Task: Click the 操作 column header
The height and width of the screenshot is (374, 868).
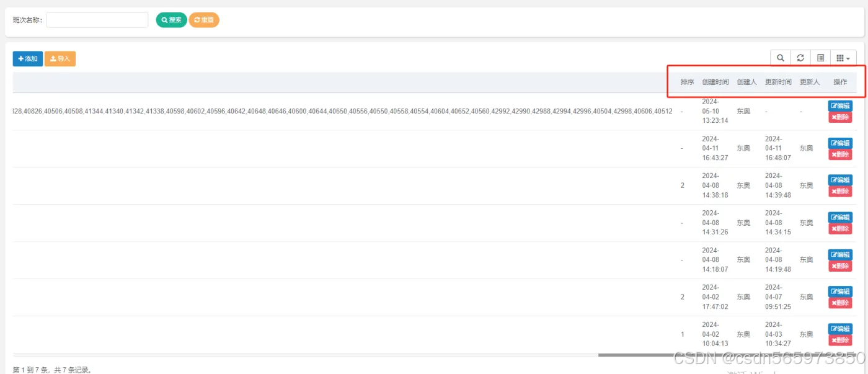Action: pyautogui.click(x=840, y=81)
